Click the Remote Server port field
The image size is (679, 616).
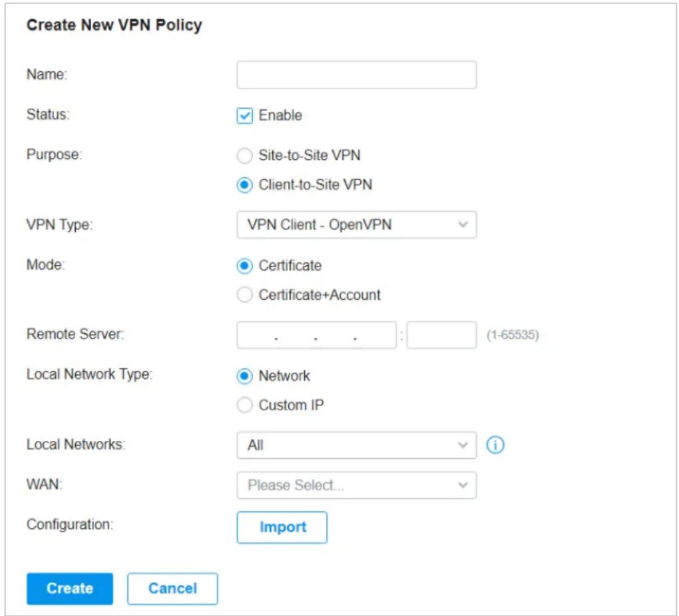pyautogui.click(x=442, y=335)
